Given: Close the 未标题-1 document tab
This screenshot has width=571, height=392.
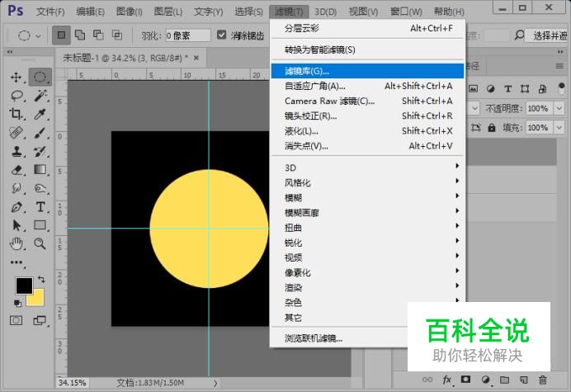Looking at the screenshot, I should pyautogui.click(x=196, y=58).
